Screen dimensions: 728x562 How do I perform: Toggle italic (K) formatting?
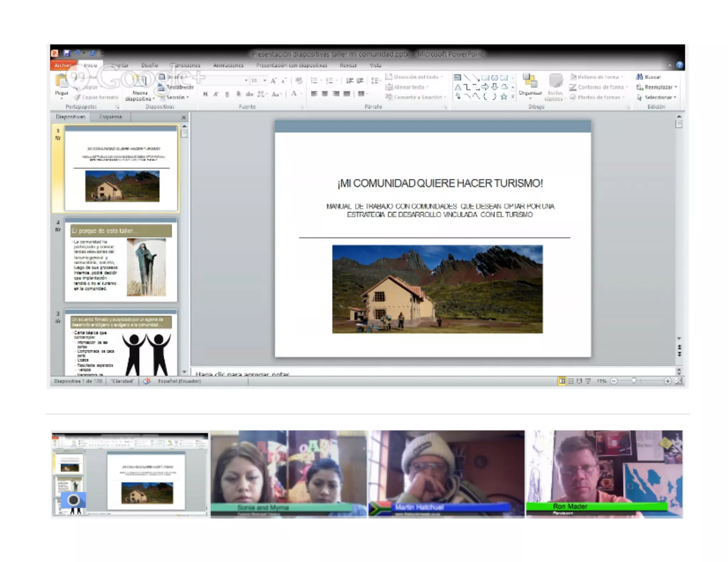coord(216,94)
